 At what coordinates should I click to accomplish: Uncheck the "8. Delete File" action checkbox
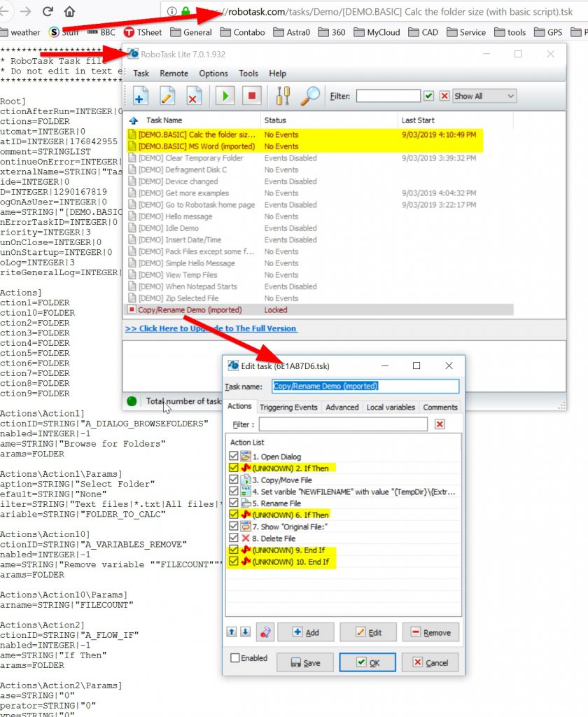click(x=234, y=538)
